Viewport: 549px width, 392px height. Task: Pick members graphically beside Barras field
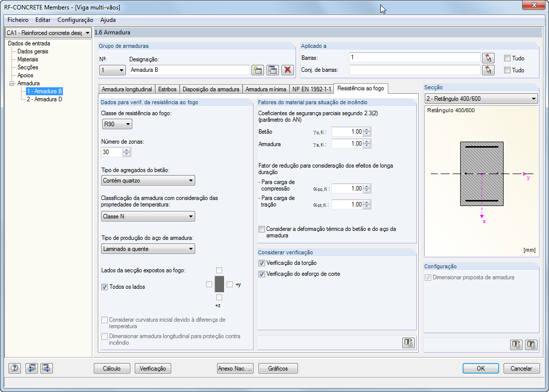click(x=488, y=58)
